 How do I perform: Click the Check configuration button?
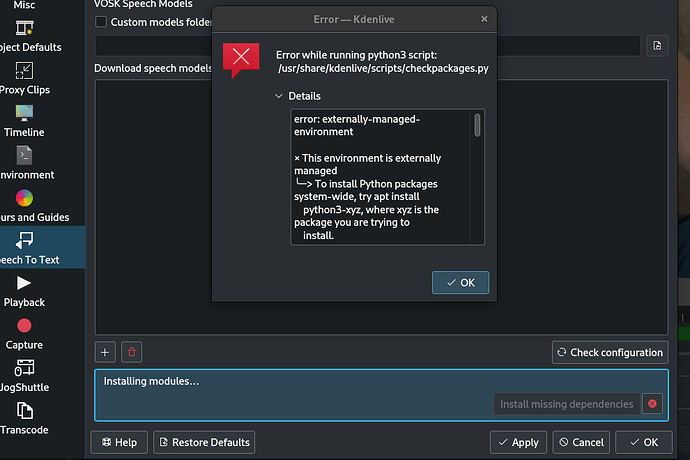[x=610, y=353]
